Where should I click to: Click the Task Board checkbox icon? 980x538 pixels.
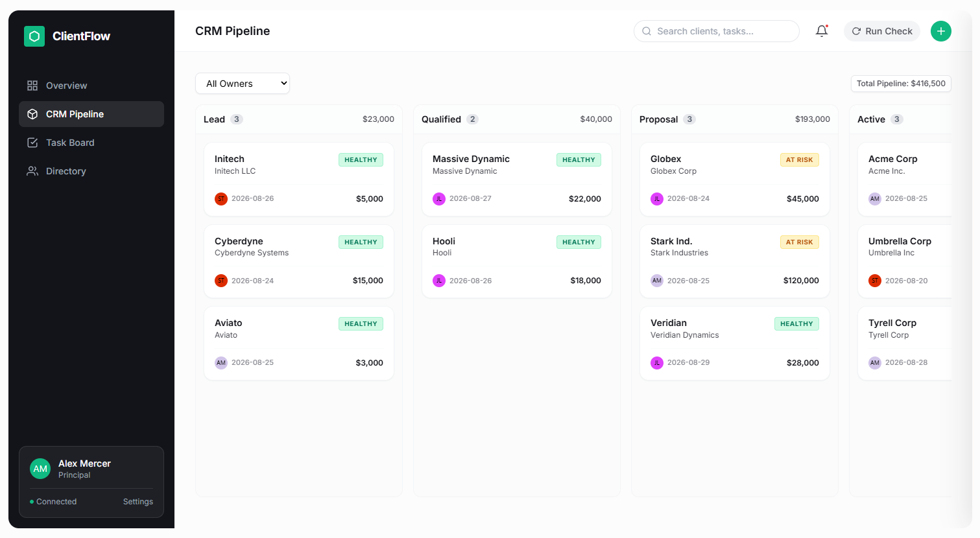[32, 143]
